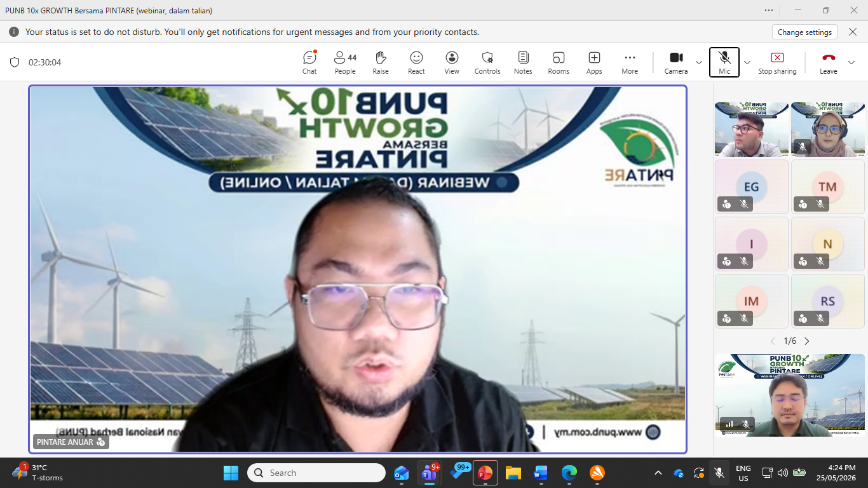Click the taskbar Search box
Screen dimensions: 868x488
[316, 473]
